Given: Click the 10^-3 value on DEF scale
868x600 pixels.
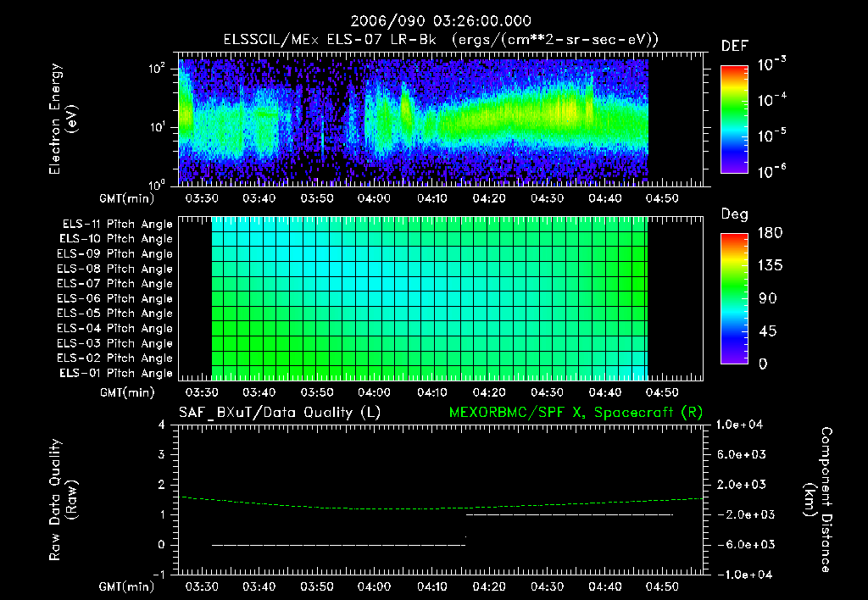Looking at the screenshot, I should pos(772,64).
